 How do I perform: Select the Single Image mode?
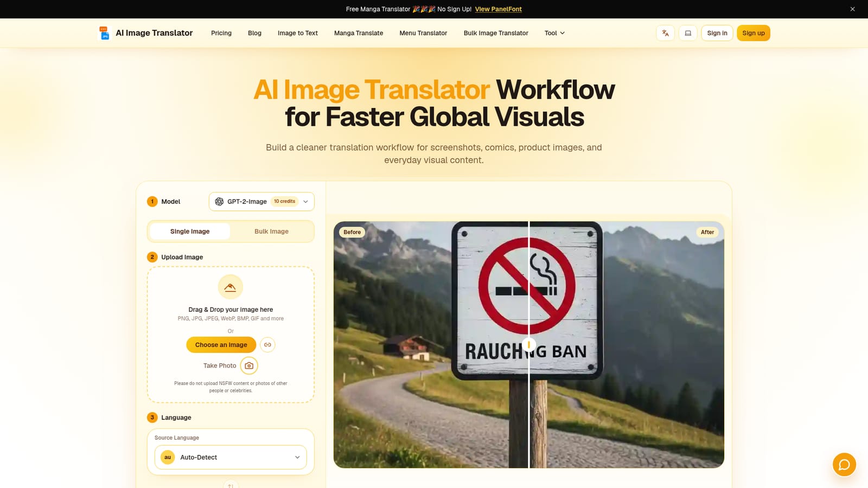pos(190,232)
